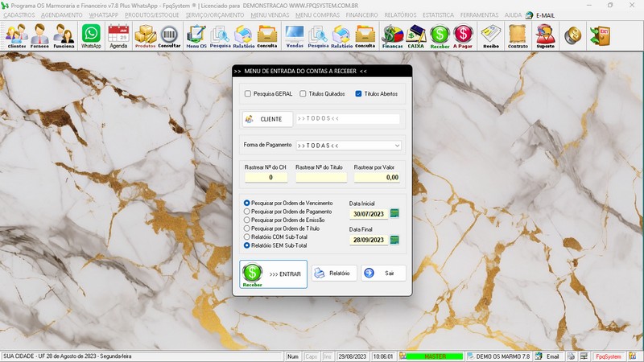The width and height of the screenshot is (644, 362).
Task: Click Pesquisa icon right of Vendas
Action: point(318,36)
